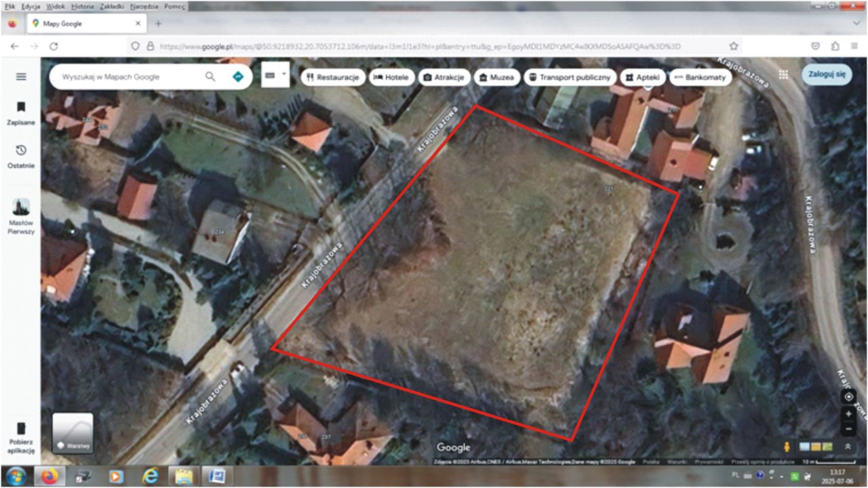This screenshot has width=868, height=488.
Task: Open the Google apps grid
Action: [x=783, y=75]
